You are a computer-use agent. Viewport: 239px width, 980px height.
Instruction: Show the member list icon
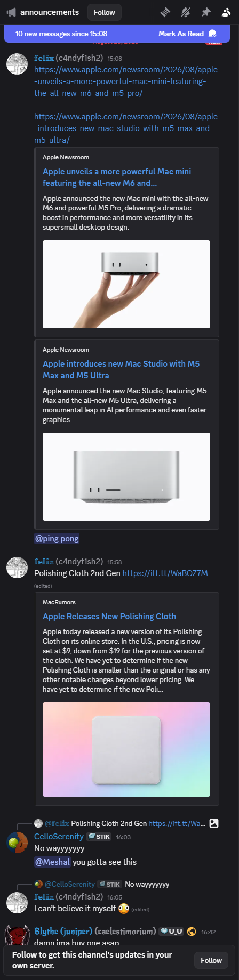(x=226, y=12)
